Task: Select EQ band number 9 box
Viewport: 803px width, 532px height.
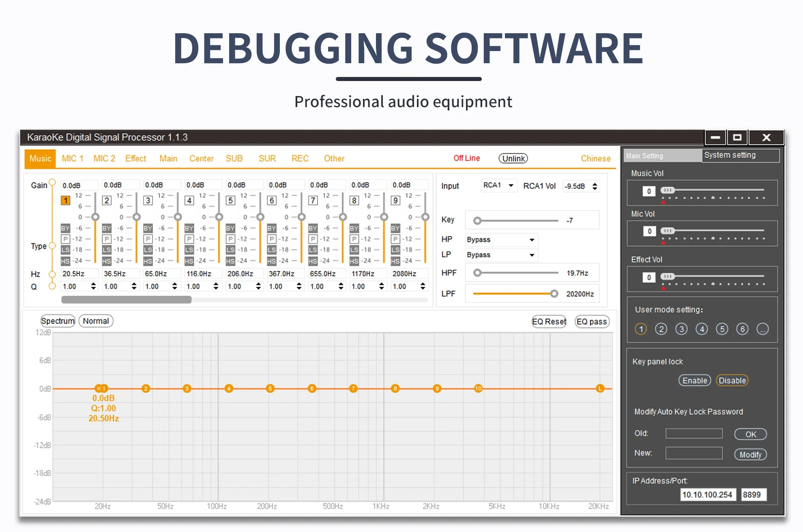Action: (395, 200)
